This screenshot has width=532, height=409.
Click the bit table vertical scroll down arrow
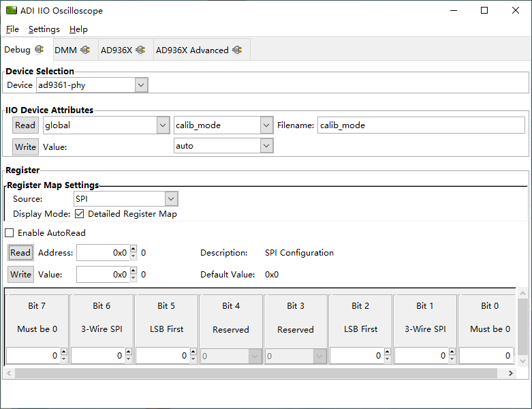click(x=523, y=361)
